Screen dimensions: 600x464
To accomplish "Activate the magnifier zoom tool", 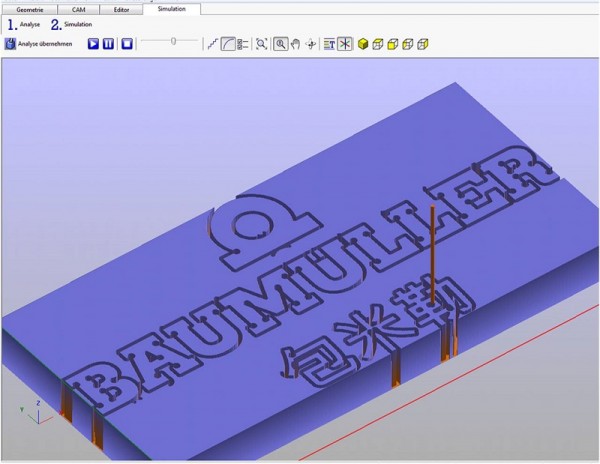I will click(x=280, y=44).
